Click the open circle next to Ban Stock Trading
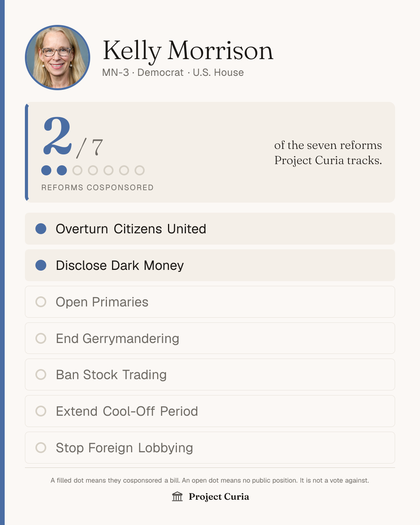 (x=41, y=374)
